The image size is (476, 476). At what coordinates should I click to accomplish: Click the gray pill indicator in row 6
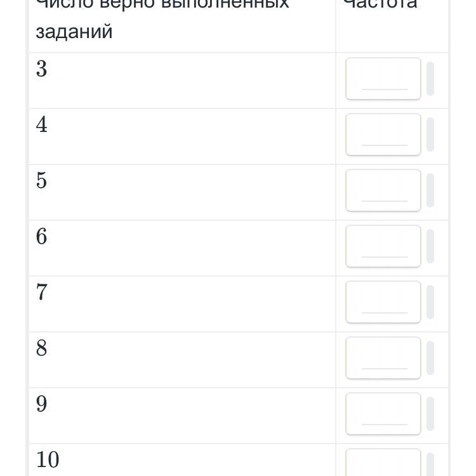coord(430,246)
